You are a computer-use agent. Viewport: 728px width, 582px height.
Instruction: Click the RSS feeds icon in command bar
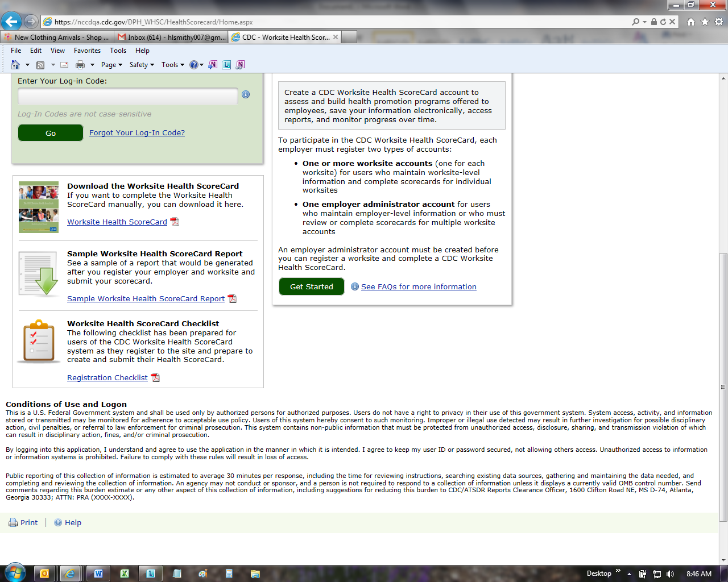point(40,65)
